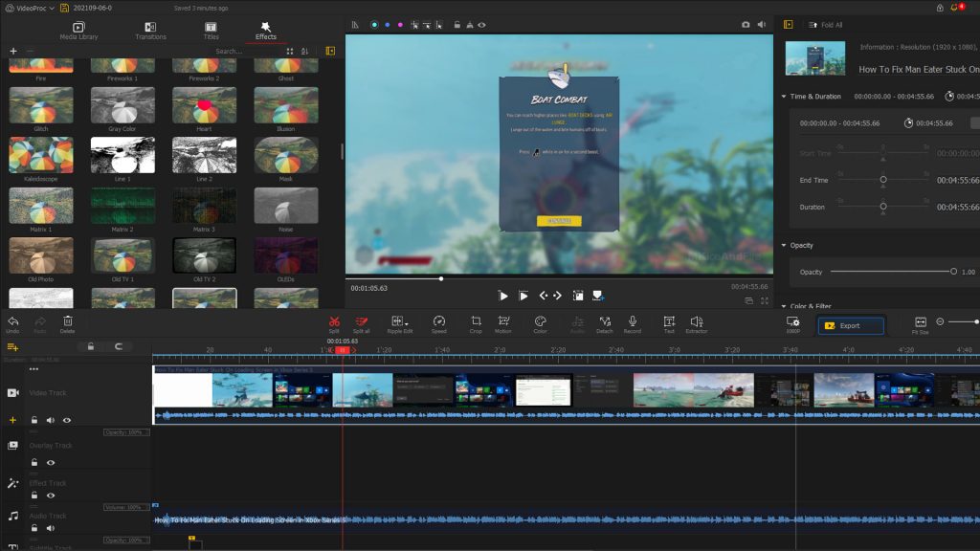
Task: Open the Media Library tab
Action: click(x=78, y=31)
